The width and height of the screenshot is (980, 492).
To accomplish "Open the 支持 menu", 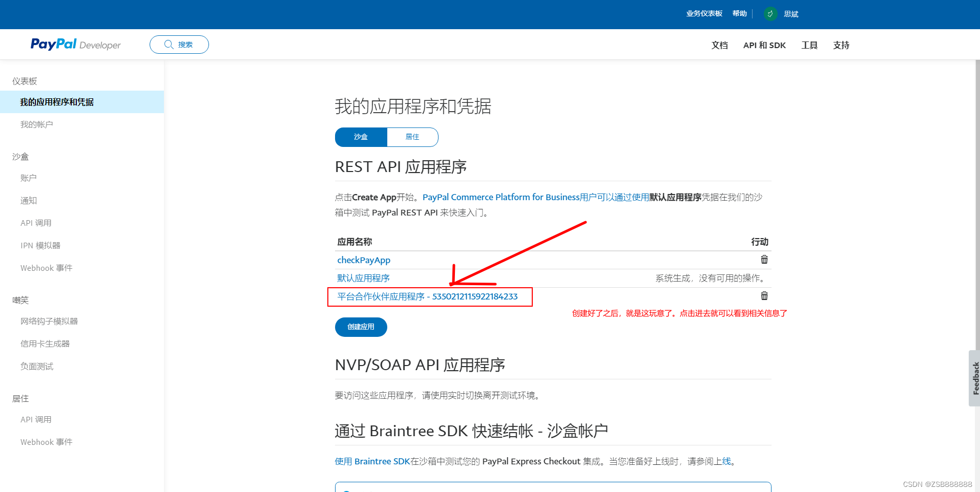I will [841, 45].
